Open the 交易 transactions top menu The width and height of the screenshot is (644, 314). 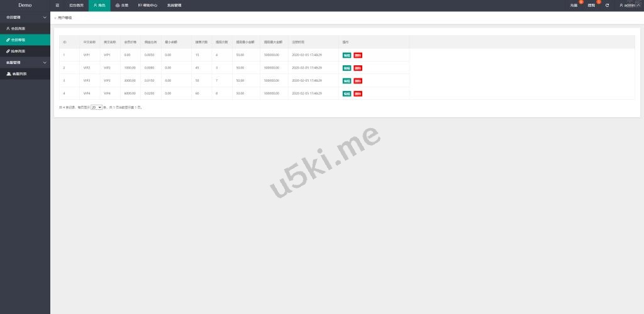tap(121, 5)
